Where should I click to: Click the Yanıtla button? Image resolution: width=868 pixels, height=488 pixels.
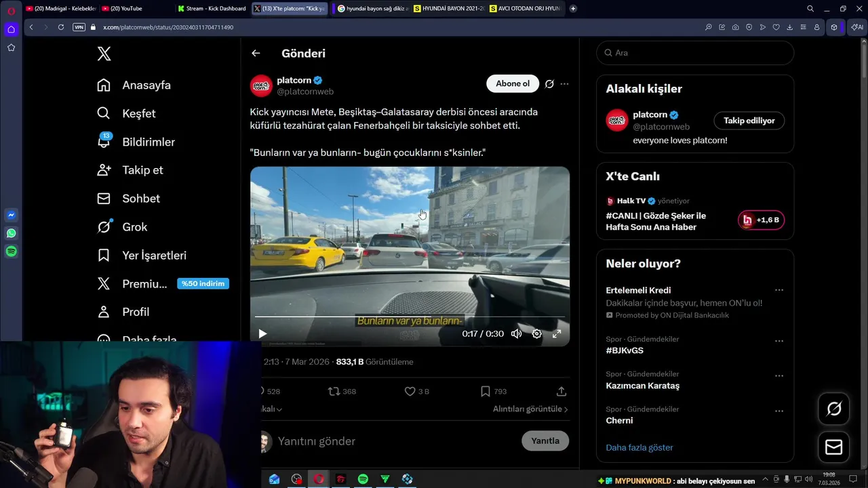[x=545, y=441]
